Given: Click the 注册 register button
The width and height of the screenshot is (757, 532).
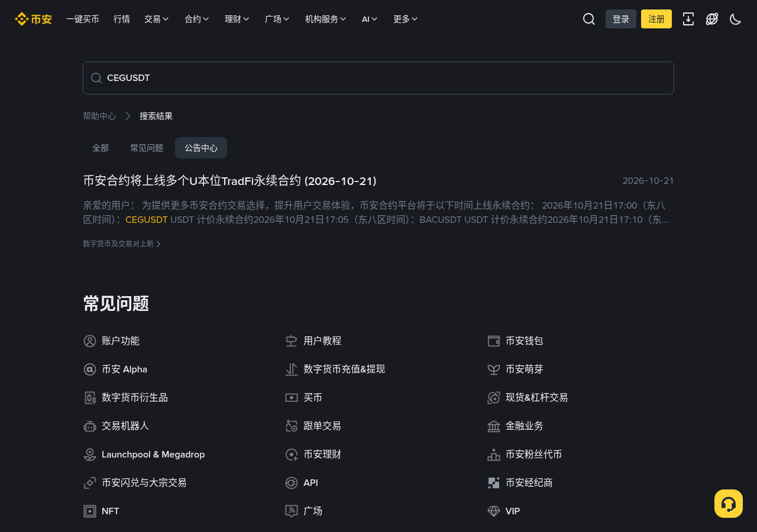Looking at the screenshot, I should pyautogui.click(x=656, y=19).
